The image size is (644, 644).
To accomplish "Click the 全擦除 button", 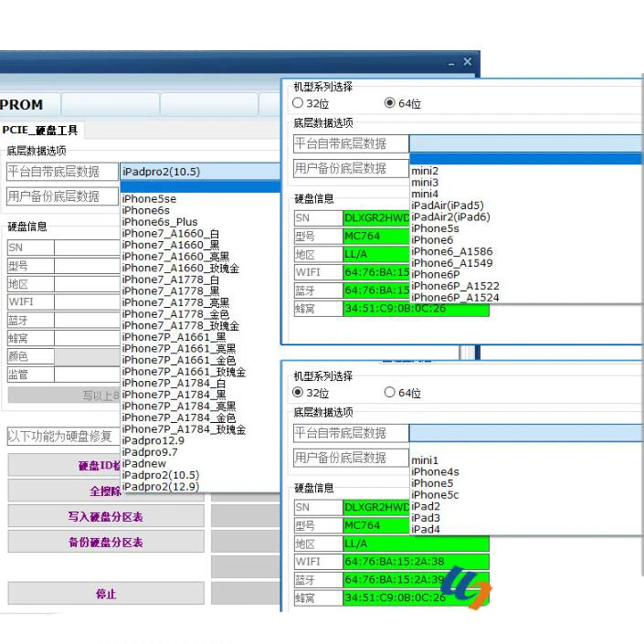I will click(106, 491).
